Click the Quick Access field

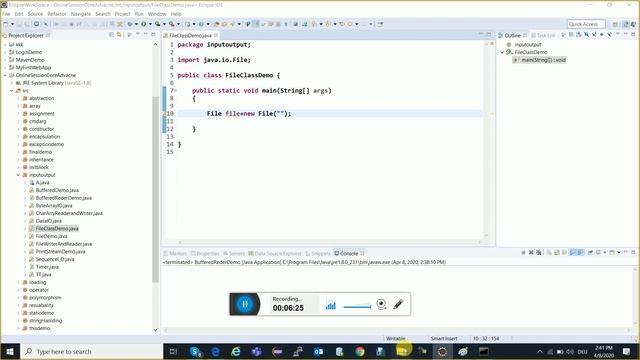pyautogui.click(x=586, y=24)
